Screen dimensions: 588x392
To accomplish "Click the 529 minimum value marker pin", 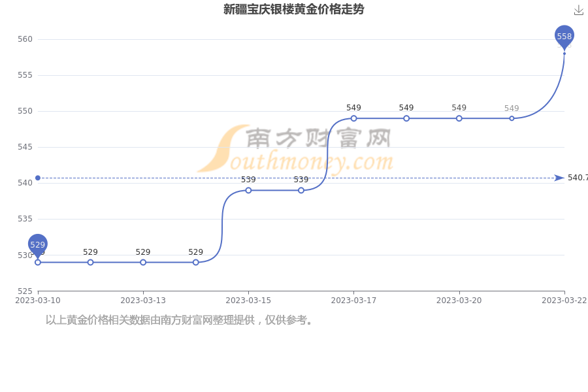I will [37, 246].
